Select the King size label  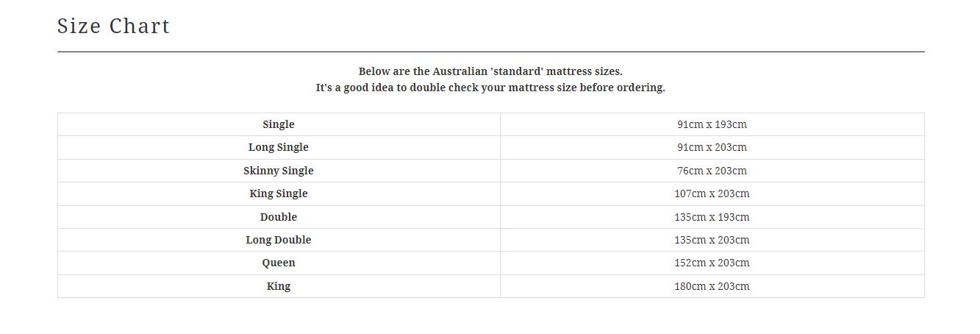279,286
